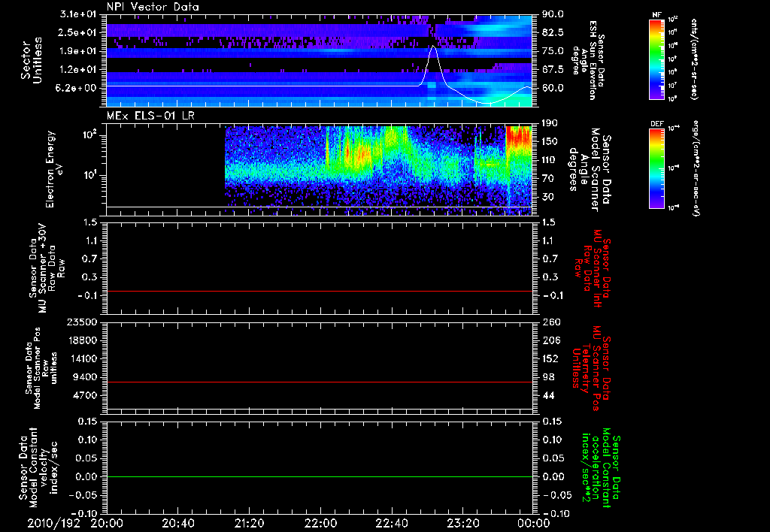The height and width of the screenshot is (532, 770).
Task: Click the '2.5e+01' sector tick value
Action: click(78, 32)
